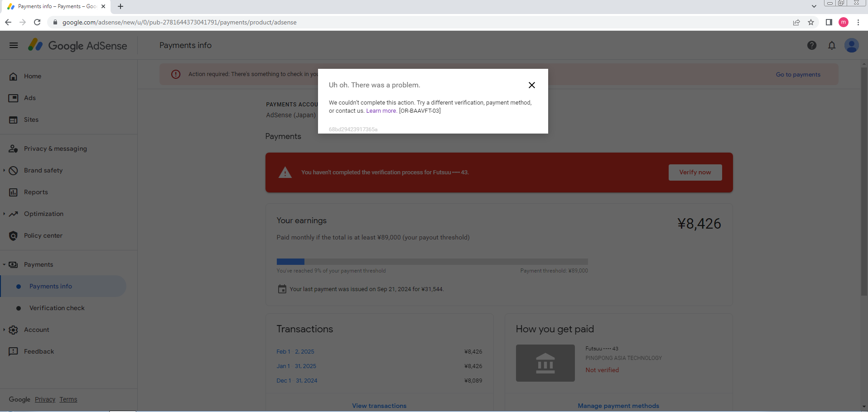Click the payment threshold progress bar
868x412 pixels.
[x=432, y=262]
